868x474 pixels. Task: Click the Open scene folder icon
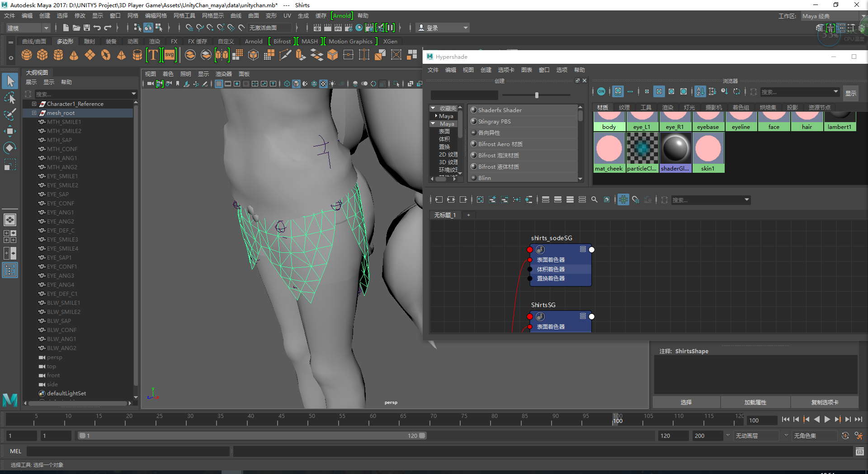[76, 28]
